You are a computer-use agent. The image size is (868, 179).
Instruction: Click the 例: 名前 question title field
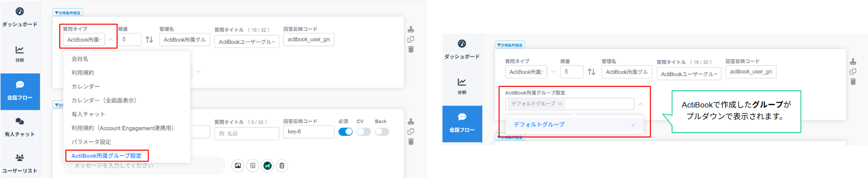click(247, 134)
